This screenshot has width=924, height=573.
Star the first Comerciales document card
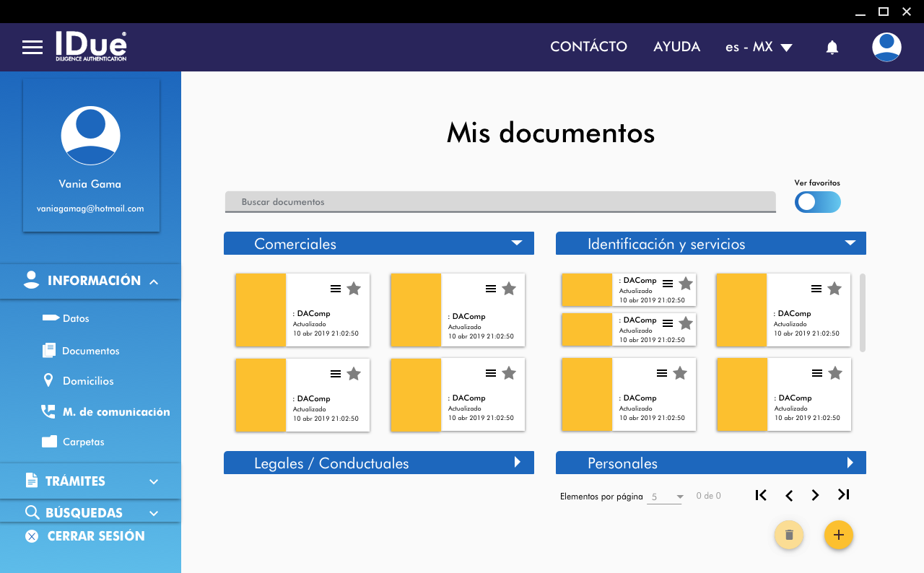tap(354, 289)
